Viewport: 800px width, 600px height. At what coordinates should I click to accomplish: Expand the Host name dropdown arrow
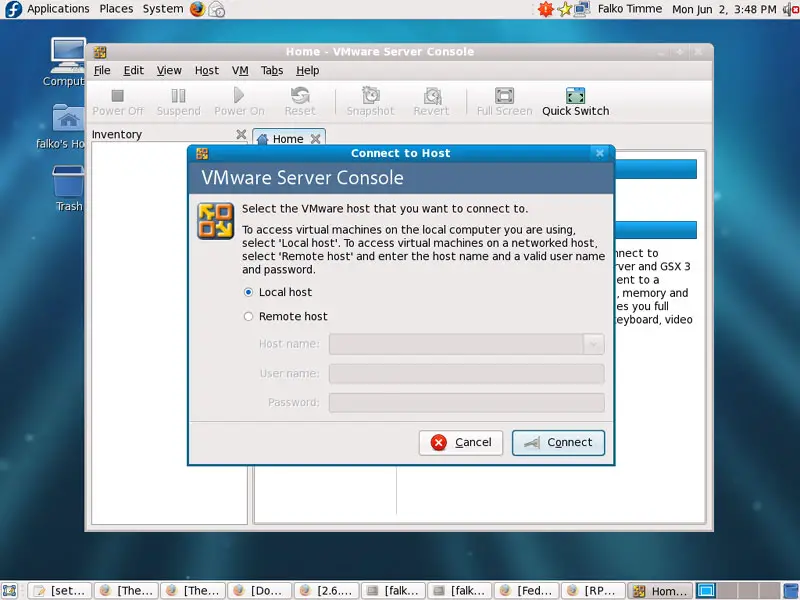[594, 344]
